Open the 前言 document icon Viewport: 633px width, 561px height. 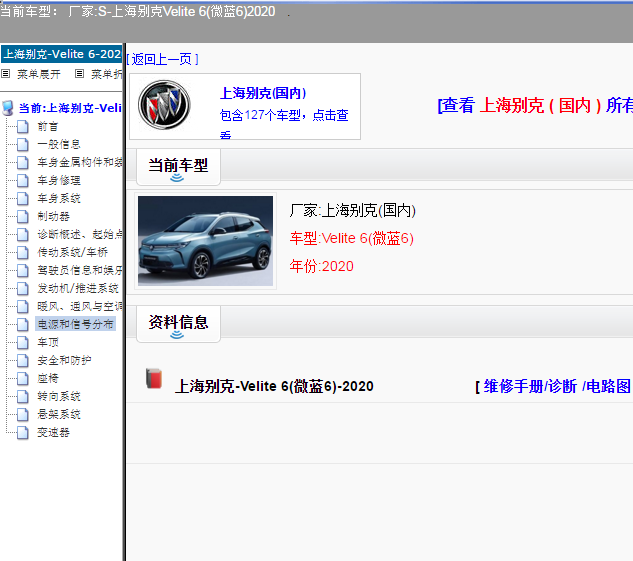23,126
